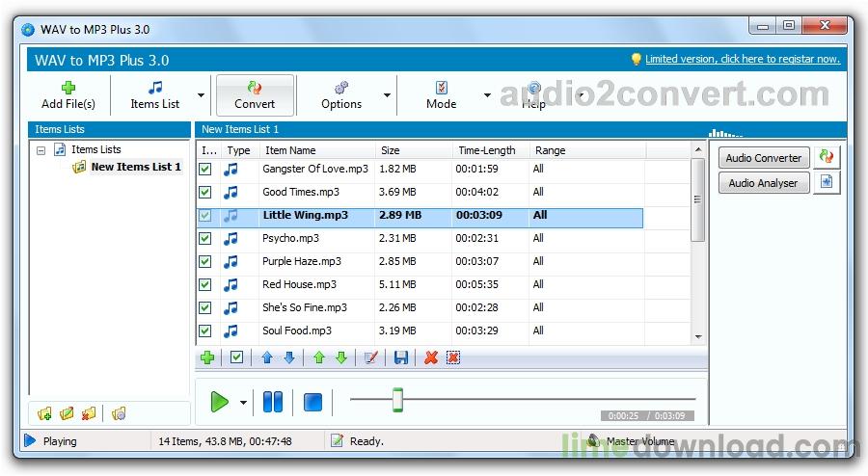This screenshot has width=868, height=476.
Task: Click the list scrollbar up arrow
Action: (x=698, y=149)
